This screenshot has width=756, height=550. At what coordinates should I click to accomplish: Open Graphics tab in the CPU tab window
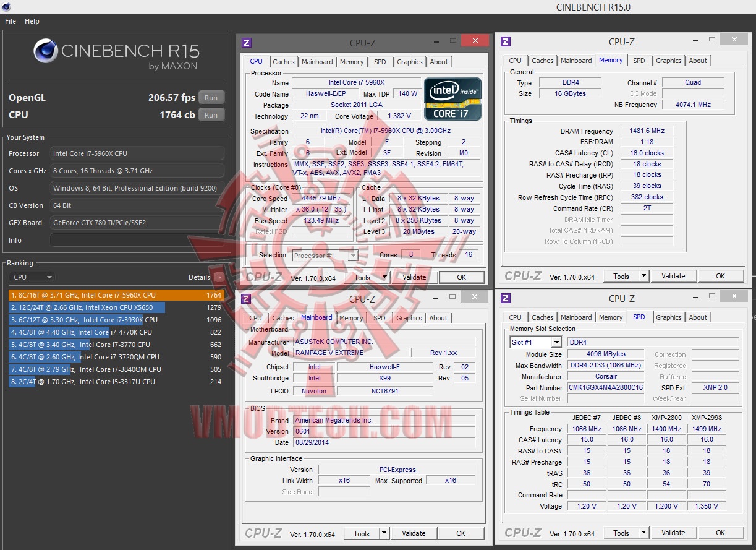[x=410, y=62]
